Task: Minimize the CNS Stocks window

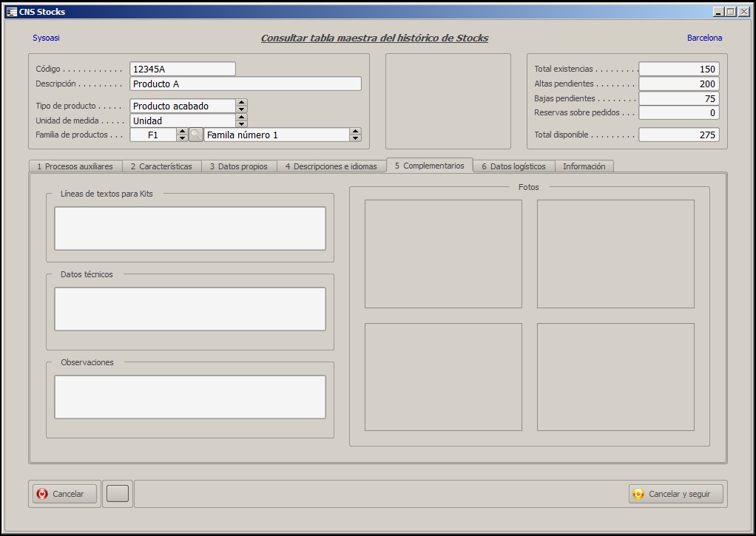Action: coord(718,12)
